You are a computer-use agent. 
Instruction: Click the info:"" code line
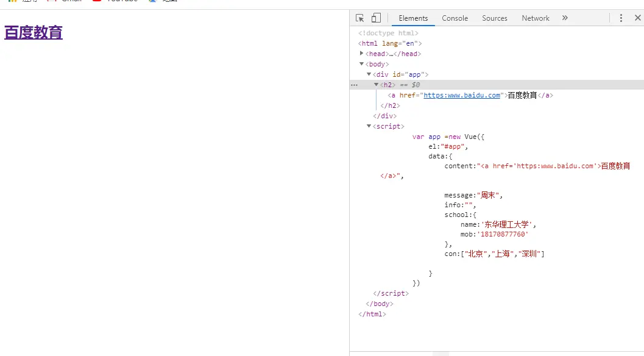(460, 205)
